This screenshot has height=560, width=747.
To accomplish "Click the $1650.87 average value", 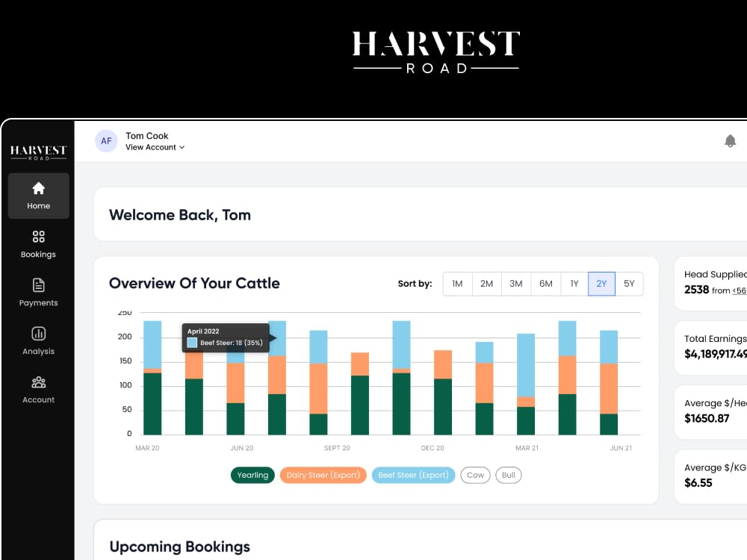I will [707, 419].
